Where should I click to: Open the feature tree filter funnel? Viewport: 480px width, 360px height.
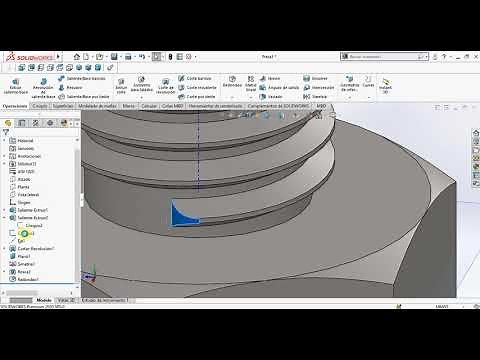point(6,132)
